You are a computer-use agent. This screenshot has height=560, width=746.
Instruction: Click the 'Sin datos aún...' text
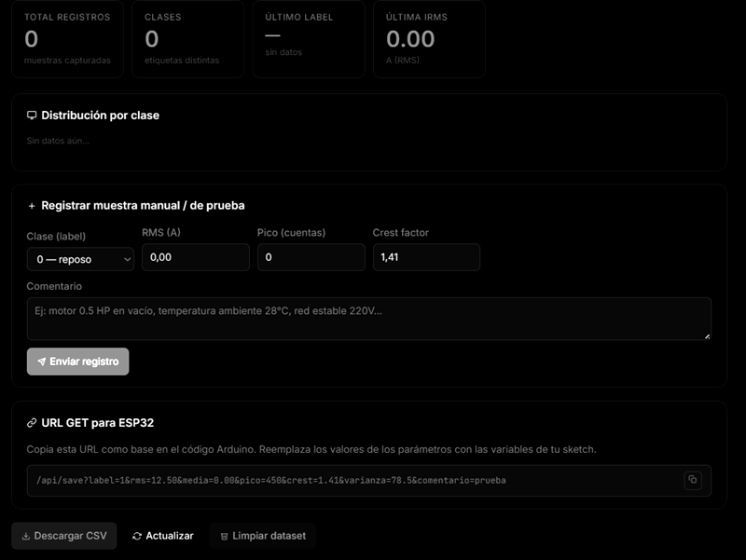coord(58,141)
